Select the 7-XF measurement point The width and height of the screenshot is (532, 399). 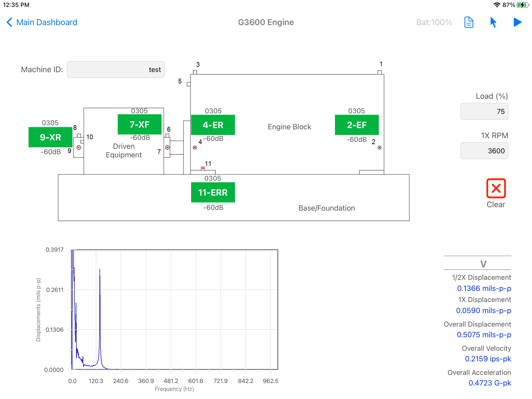[140, 124]
